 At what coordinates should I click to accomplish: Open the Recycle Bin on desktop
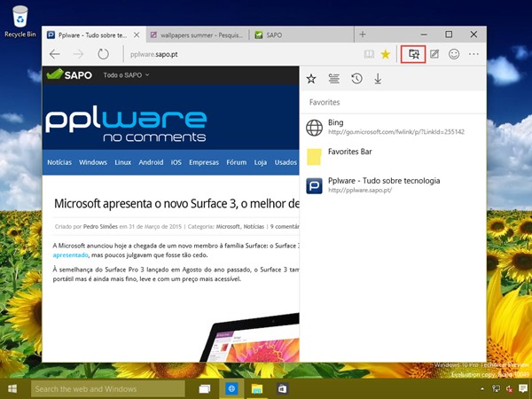click(20, 21)
